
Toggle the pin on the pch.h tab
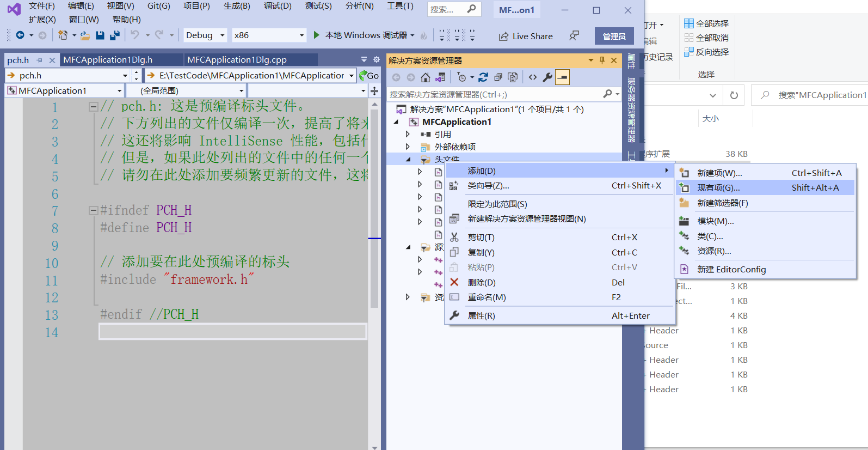click(39, 60)
